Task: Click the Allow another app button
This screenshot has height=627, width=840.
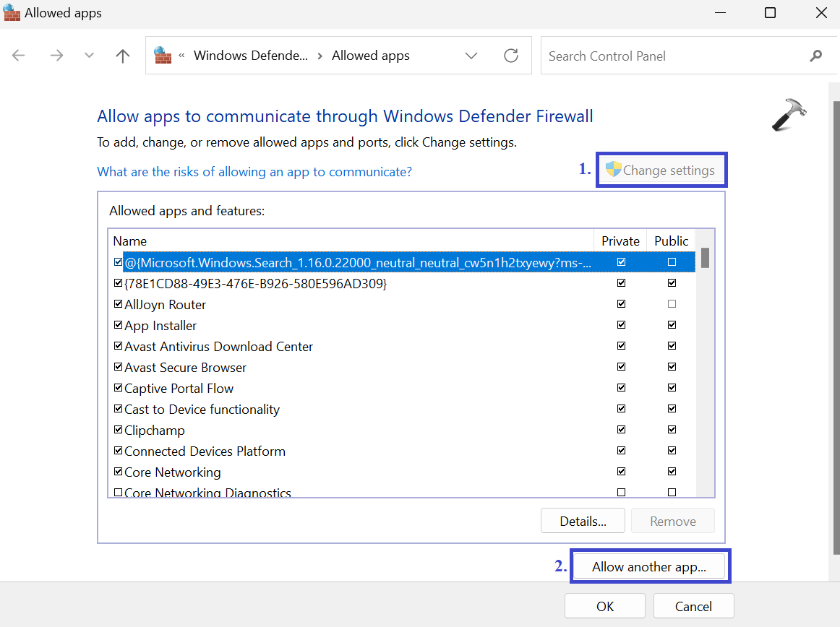Action: [x=648, y=567]
